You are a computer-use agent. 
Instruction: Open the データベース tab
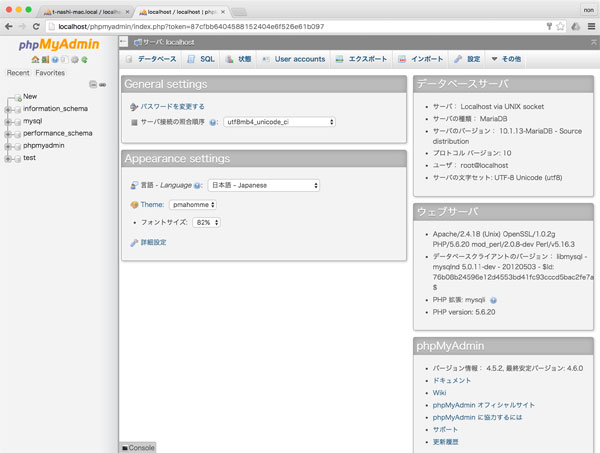click(x=151, y=59)
